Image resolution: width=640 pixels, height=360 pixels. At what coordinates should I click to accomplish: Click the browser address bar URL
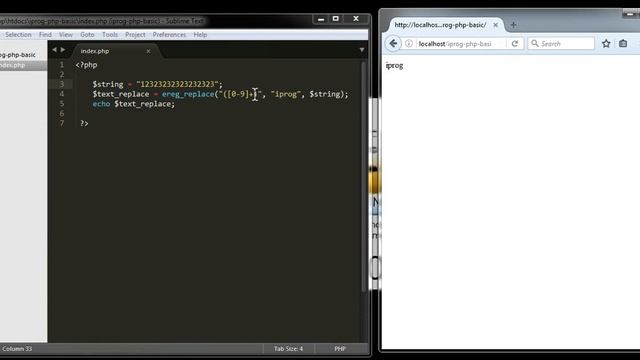pos(455,44)
